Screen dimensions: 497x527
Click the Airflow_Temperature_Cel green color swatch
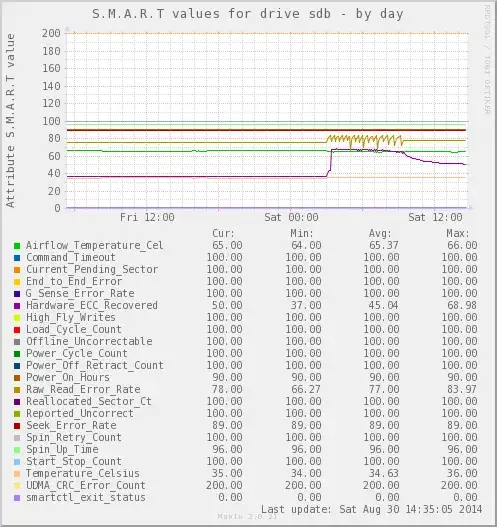coord(17,246)
